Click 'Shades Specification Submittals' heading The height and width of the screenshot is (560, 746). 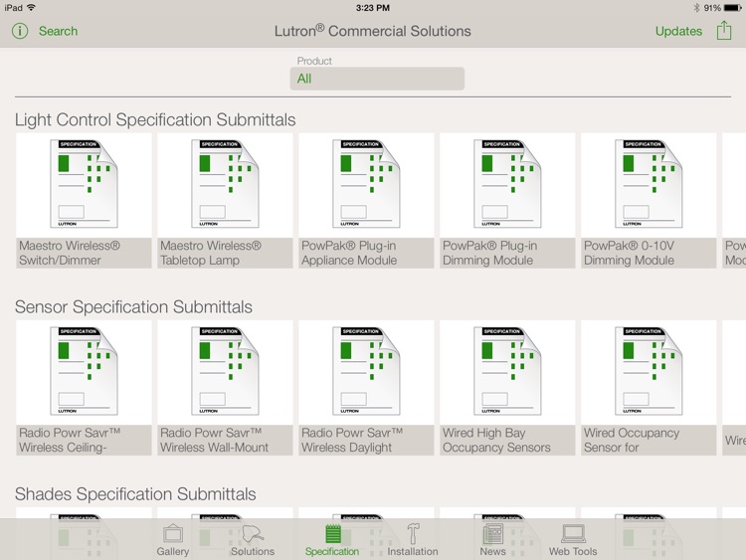[135, 494]
